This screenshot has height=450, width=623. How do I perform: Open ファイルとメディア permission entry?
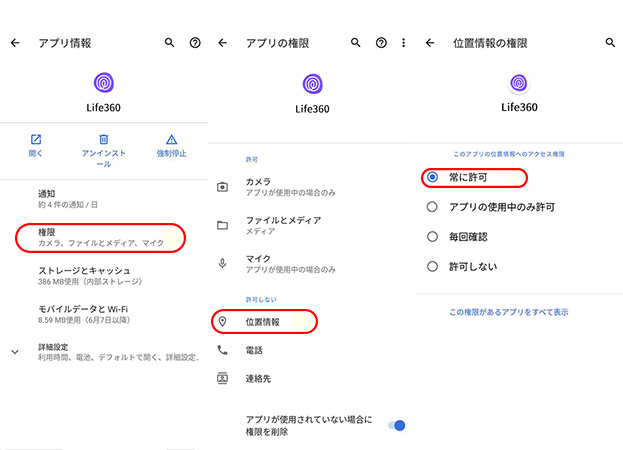(x=312, y=225)
